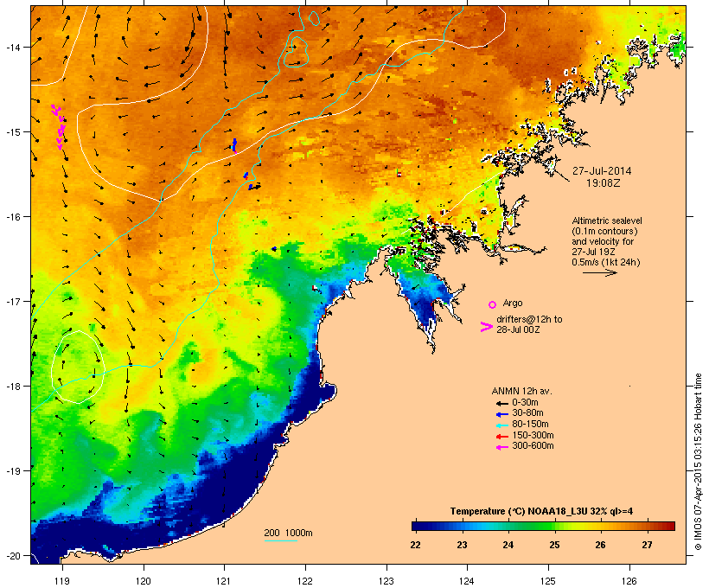Click the latitude axis label -14
The width and height of the screenshot is (709, 588).
click(12, 47)
